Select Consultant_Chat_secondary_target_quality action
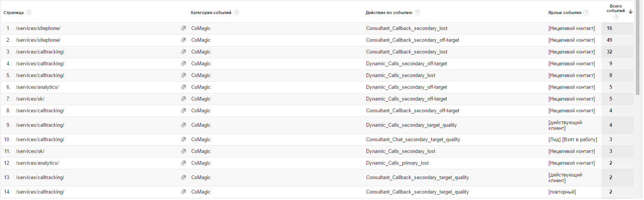644x200 pixels. coord(413,140)
